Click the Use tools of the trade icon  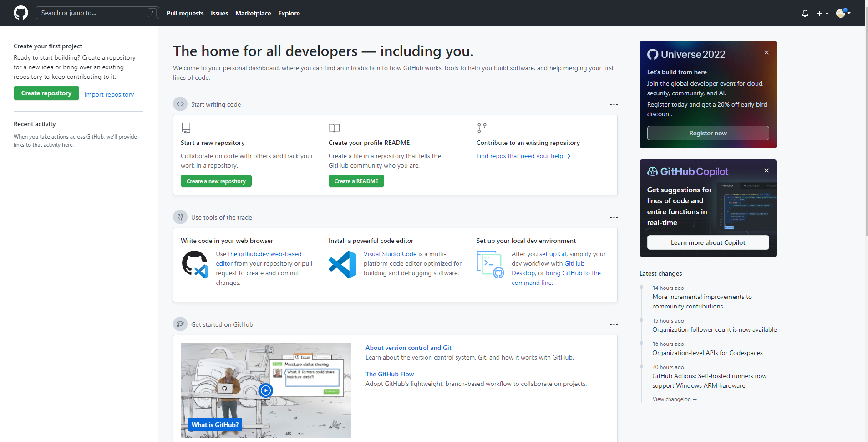click(x=180, y=217)
